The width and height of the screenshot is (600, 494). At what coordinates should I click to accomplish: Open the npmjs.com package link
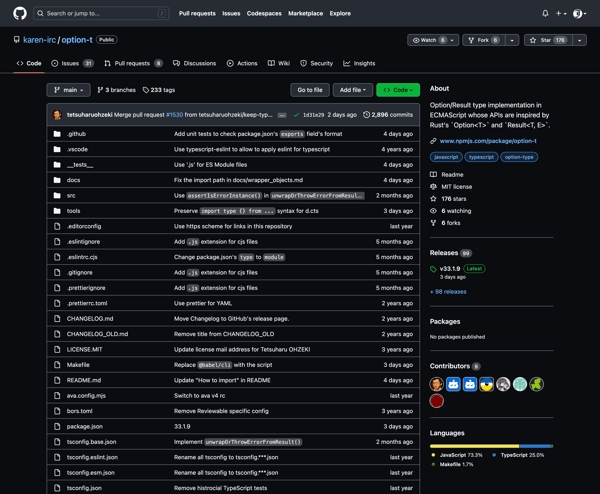tap(488, 141)
